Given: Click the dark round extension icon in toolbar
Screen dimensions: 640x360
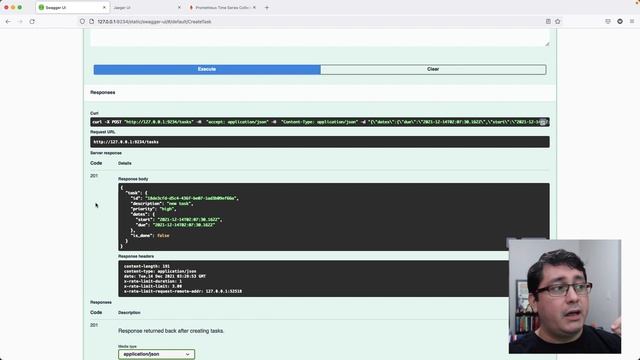Looking at the screenshot, I should coord(620,21).
